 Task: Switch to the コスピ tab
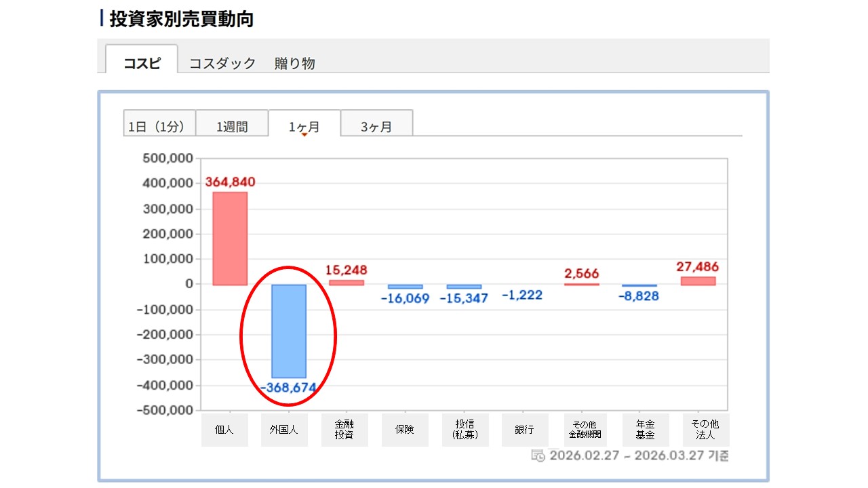[x=142, y=63]
